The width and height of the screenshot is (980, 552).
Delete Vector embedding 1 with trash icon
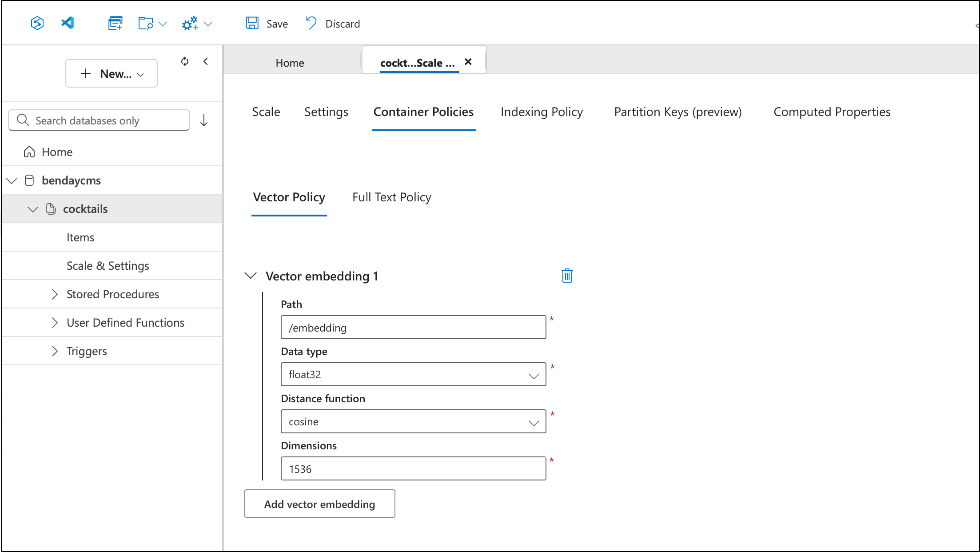567,276
